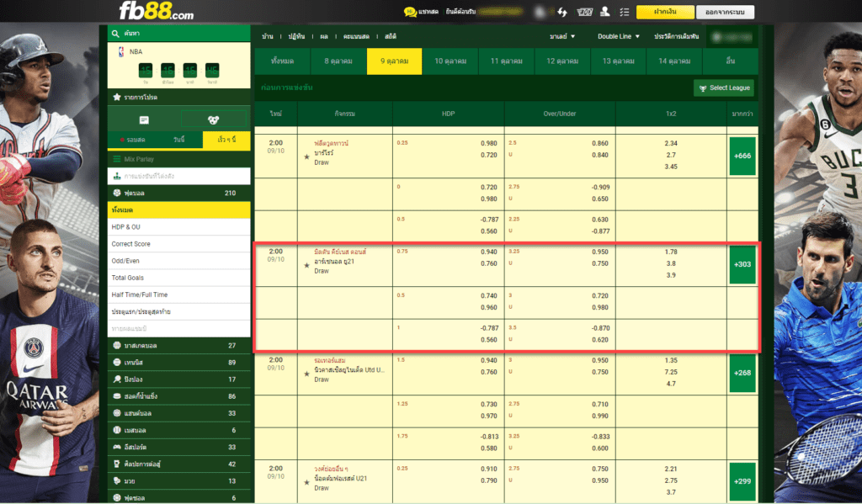Select the Correct Score market filter
The height and width of the screenshot is (504, 862).
(178, 244)
